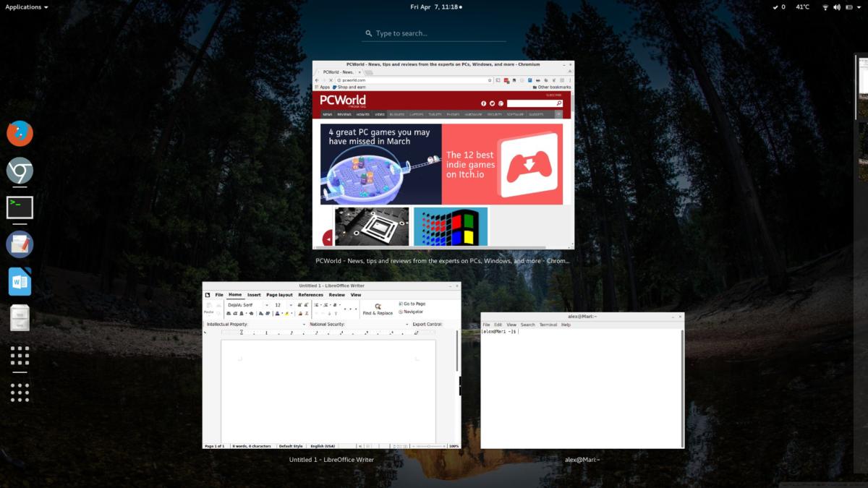Click the pcworld.com address bar

pos(414,80)
